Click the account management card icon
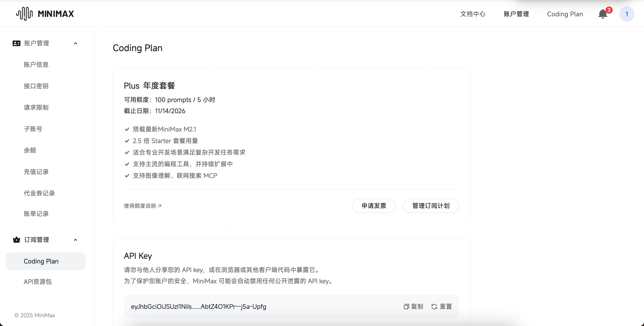The image size is (644, 326). pyautogui.click(x=17, y=43)
